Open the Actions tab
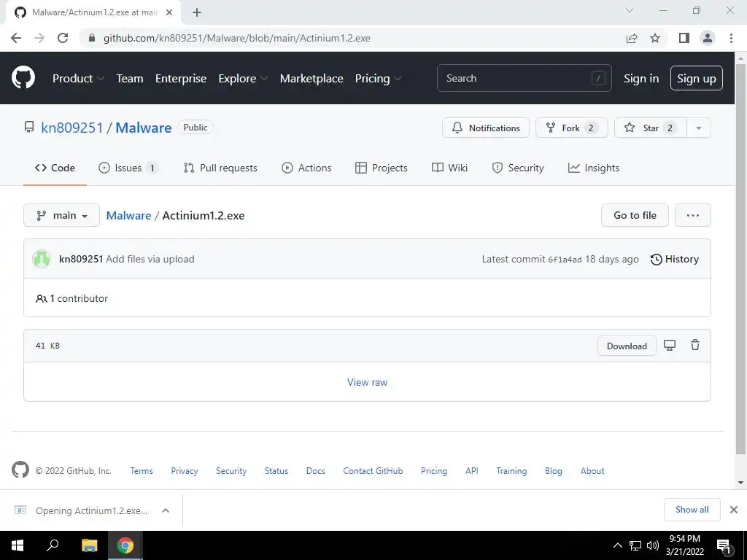 [x=306, y=168]
